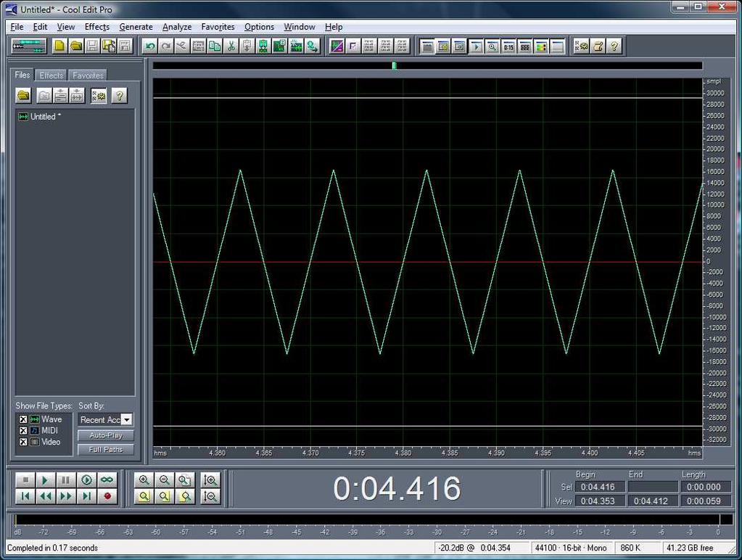Click the 41.23 GB free status text
742x560 pixels.
pos(690,548)
